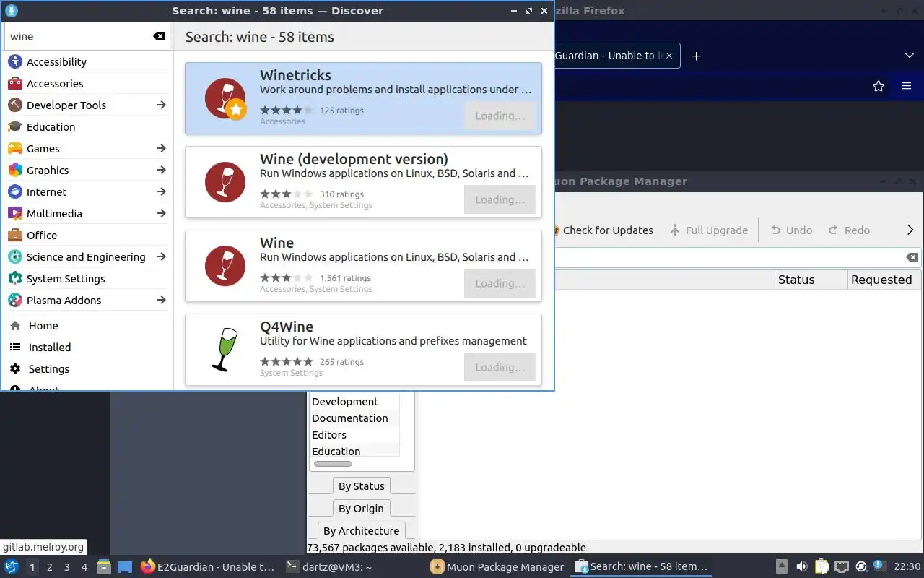Screen dimensions: 924x578
Task: Open the LXQt application menu
Action: (12, 566)
